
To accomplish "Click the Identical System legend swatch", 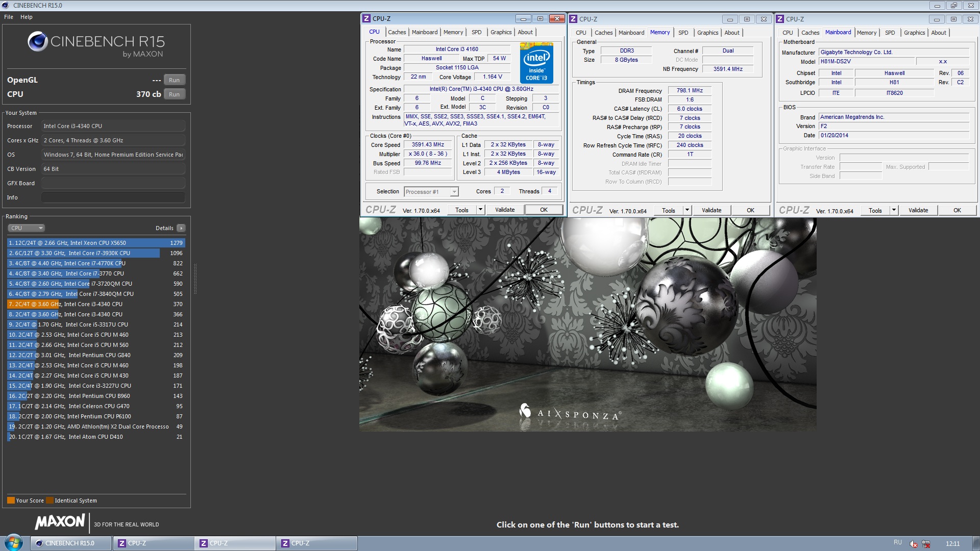I will tap(50, 500).
